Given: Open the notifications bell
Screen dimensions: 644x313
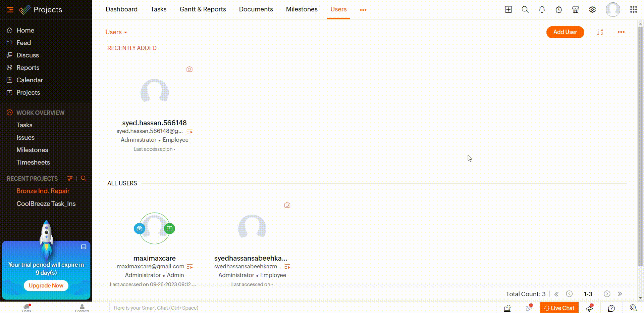Looking at the screenshot, I should tap(542, 10).
